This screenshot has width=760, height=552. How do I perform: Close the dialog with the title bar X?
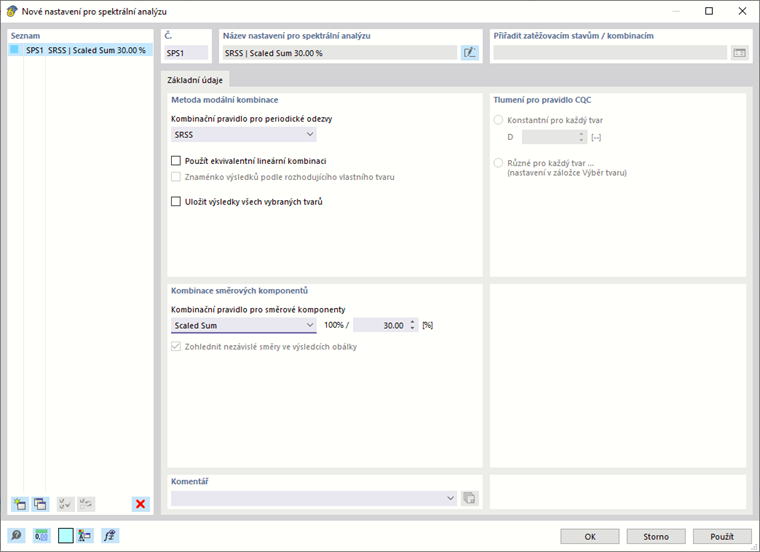pos(742,11)
